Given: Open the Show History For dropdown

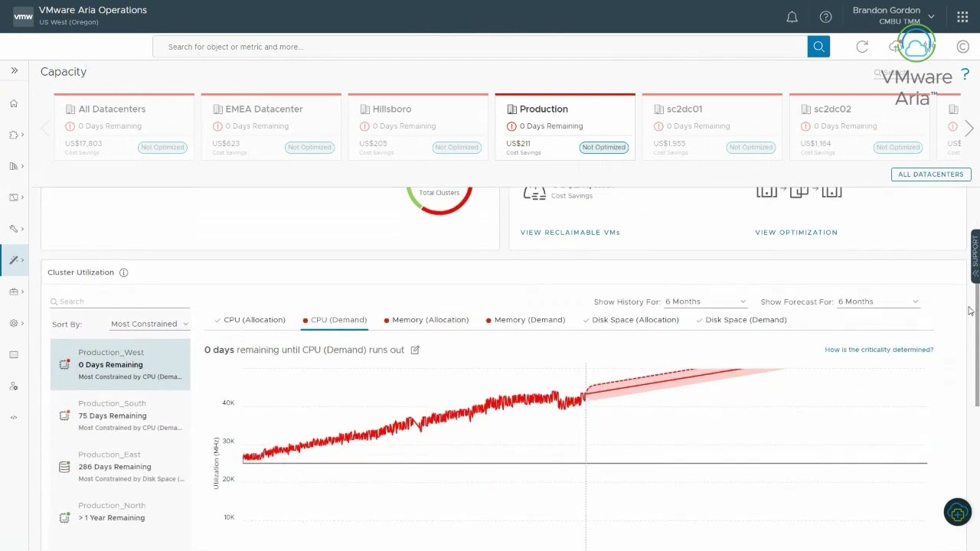Looking at the screenshot, I should point(704,302).
